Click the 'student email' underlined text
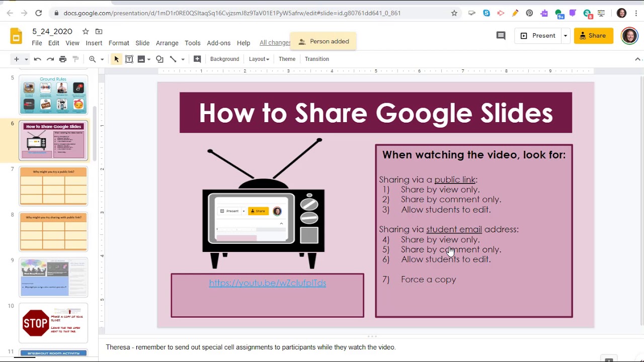Image resolution: width=644 pixels, height=362 pixels. pyautogui.click(x=454, y=229)
